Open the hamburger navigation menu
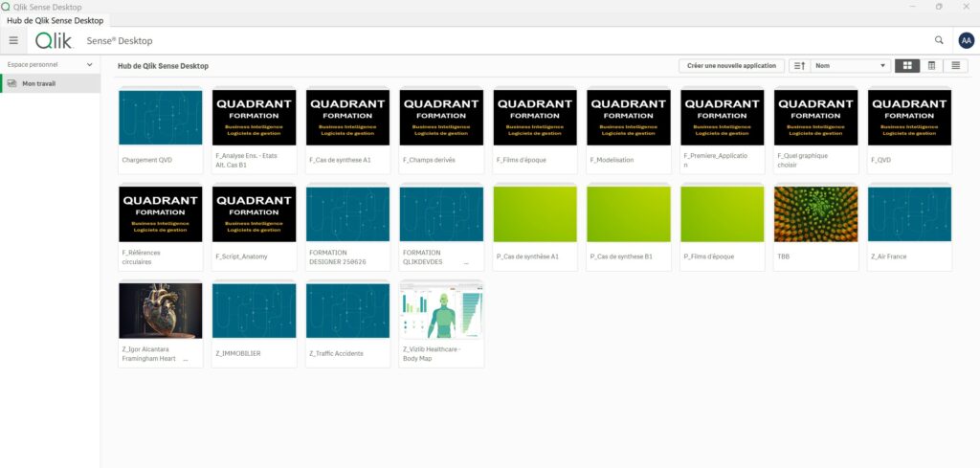The width and height of the screenshot is (980, 468). coord(13,40)
